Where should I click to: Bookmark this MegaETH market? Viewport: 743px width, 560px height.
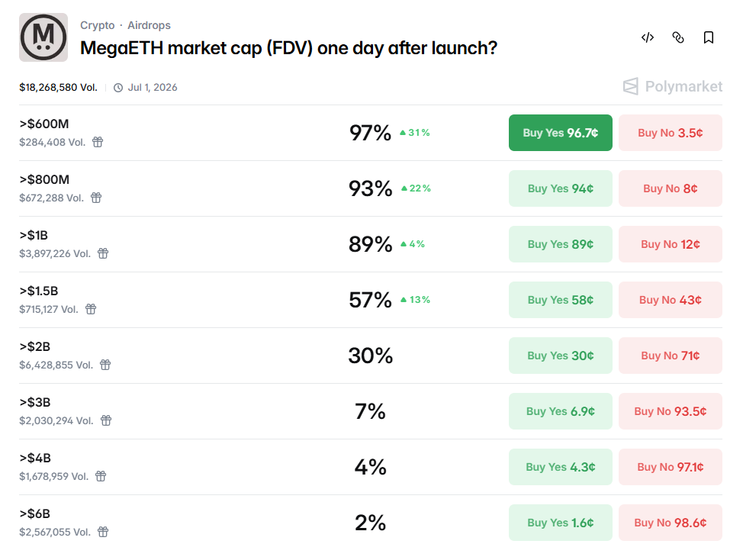(709, 37)
